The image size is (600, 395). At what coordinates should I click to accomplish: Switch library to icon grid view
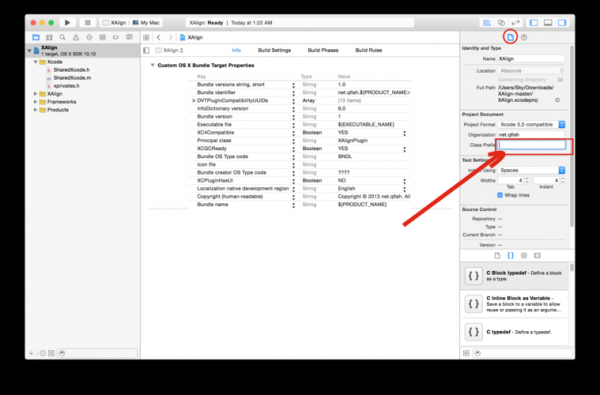(466, 353)
